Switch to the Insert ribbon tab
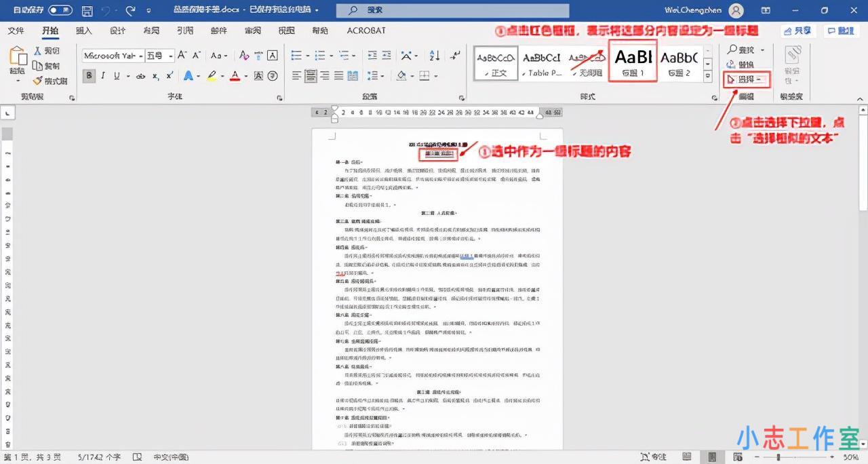Screen dimensions: 868x464 pos(83,30)
